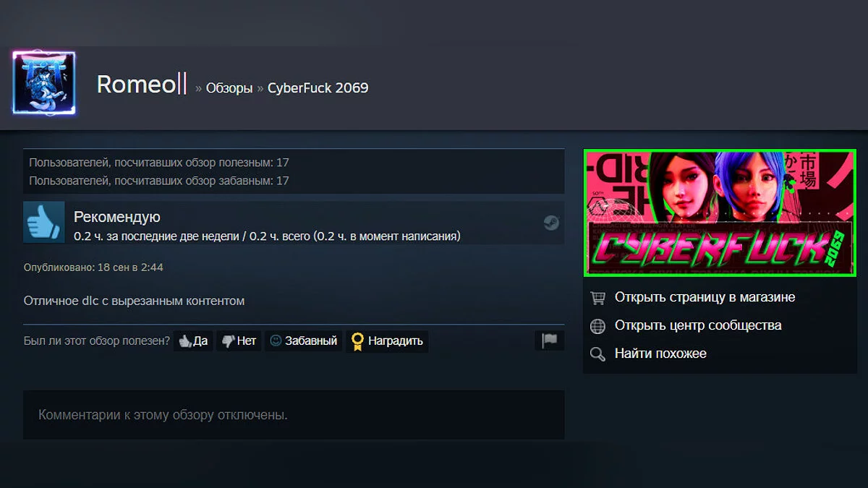The width and height of the screenshot is (868, 488).
Task: Click the globe community icon
Action: tap(597, 325)
